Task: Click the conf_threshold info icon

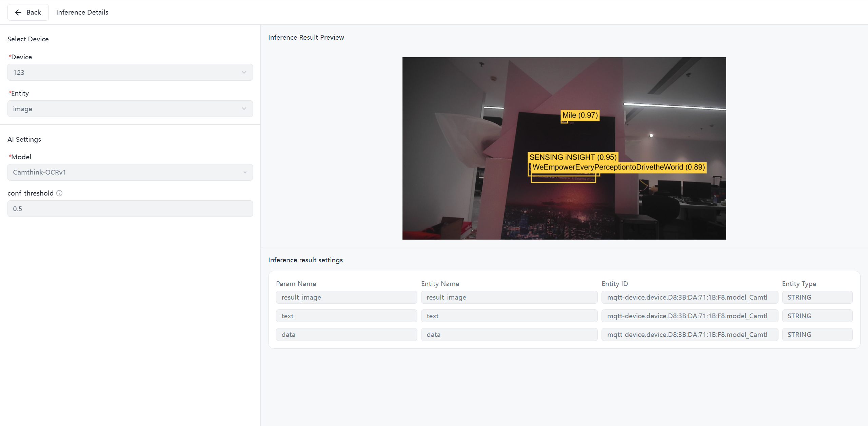Action: click(59, 193)
